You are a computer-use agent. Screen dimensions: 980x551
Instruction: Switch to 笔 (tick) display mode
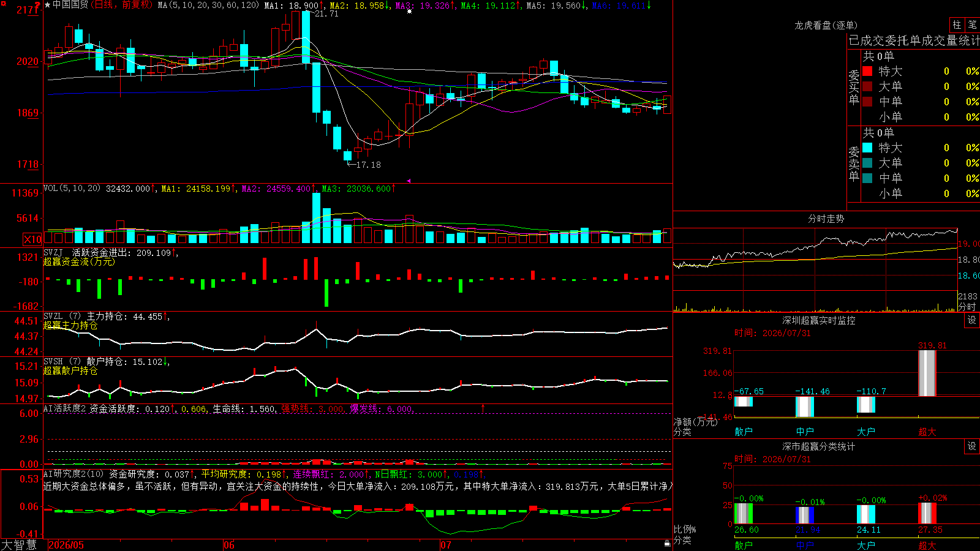tap(972, 24)
